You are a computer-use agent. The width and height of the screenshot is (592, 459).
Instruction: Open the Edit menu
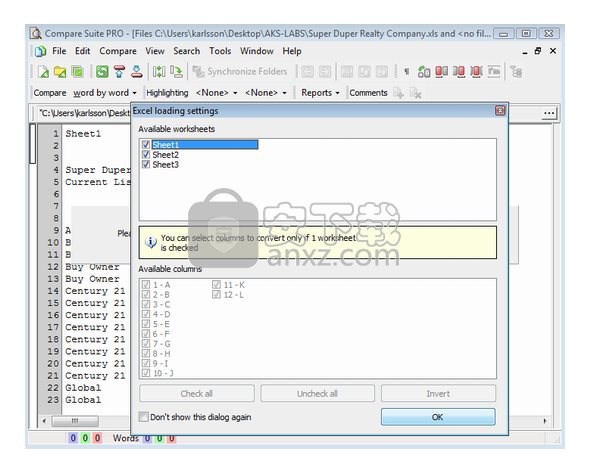82,51
